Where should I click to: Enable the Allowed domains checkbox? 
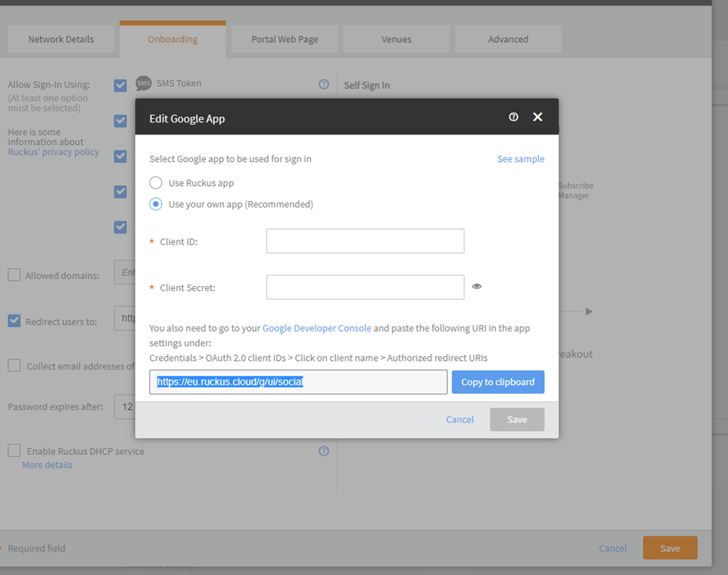(14, 275)
